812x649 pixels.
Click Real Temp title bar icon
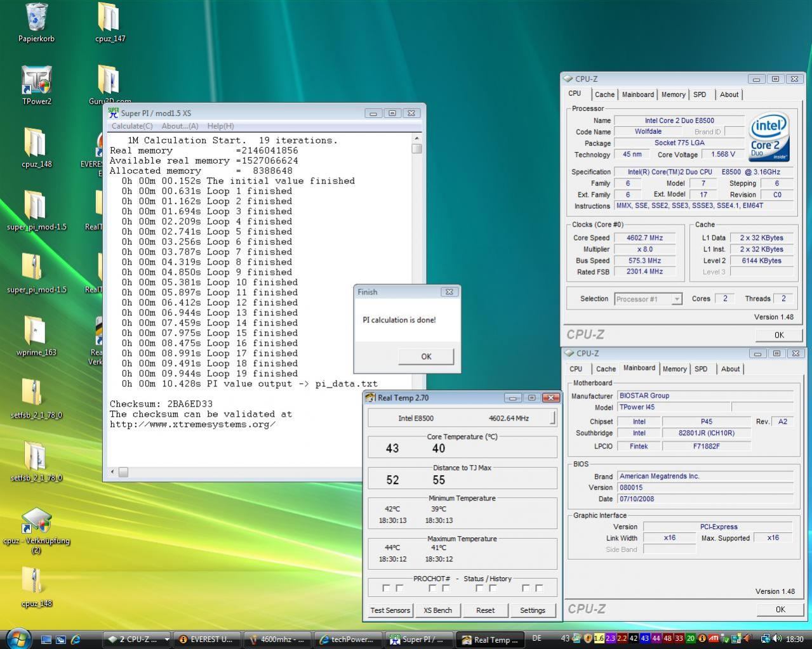tap(371, 398)
